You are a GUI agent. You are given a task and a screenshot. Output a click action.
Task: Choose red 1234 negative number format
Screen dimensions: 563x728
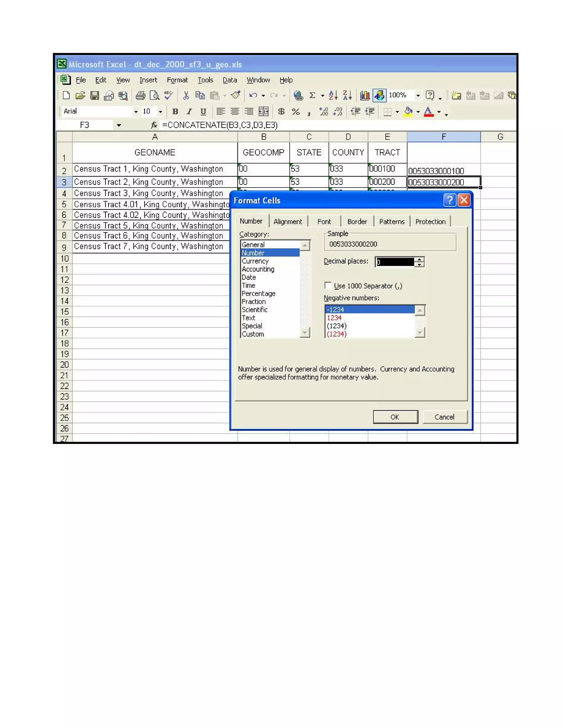tap(369, 318)
